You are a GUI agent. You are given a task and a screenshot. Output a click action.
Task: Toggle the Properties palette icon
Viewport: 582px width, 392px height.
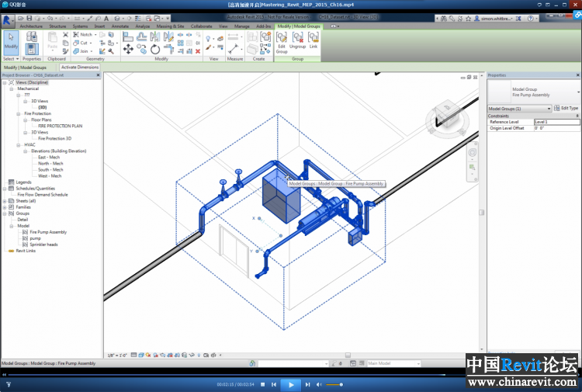(32, 49)
